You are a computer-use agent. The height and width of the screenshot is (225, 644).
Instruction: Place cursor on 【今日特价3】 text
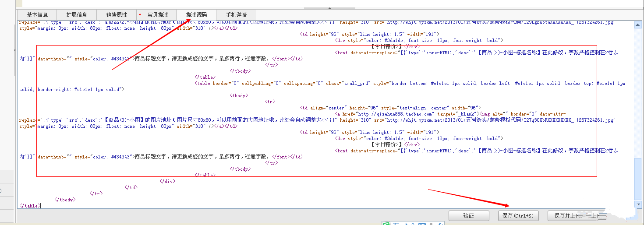click(x=387, y=144)
